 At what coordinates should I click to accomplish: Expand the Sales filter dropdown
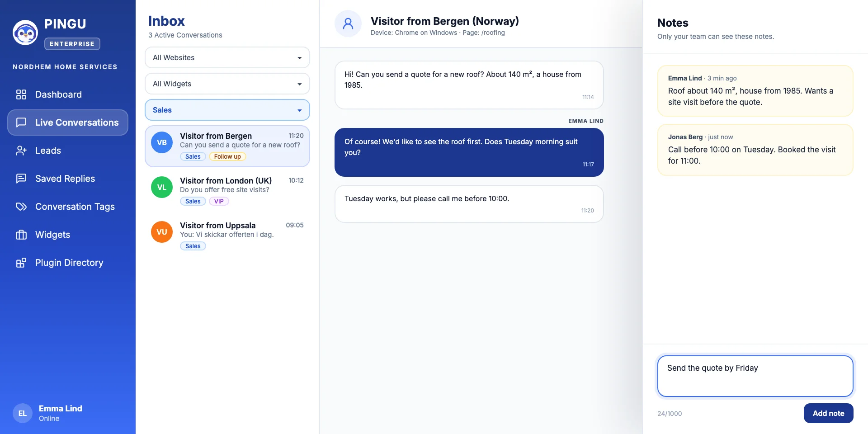227,110
